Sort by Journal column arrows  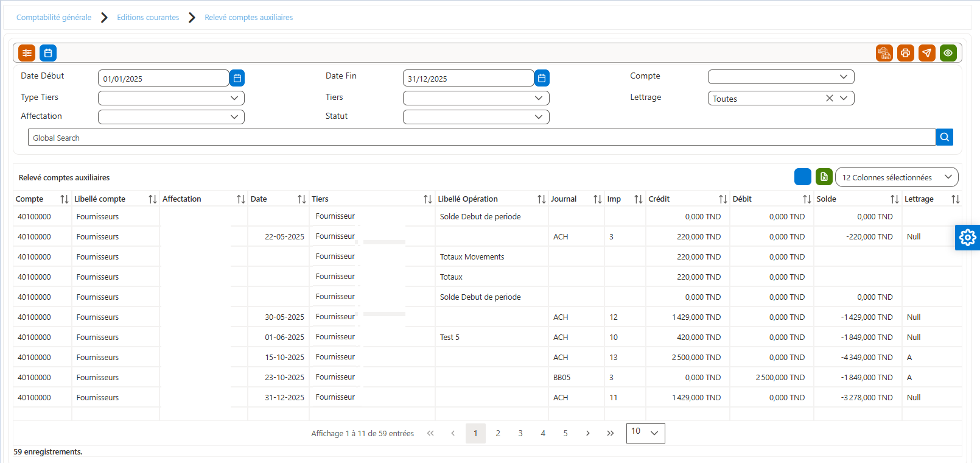tap(598, 199)
